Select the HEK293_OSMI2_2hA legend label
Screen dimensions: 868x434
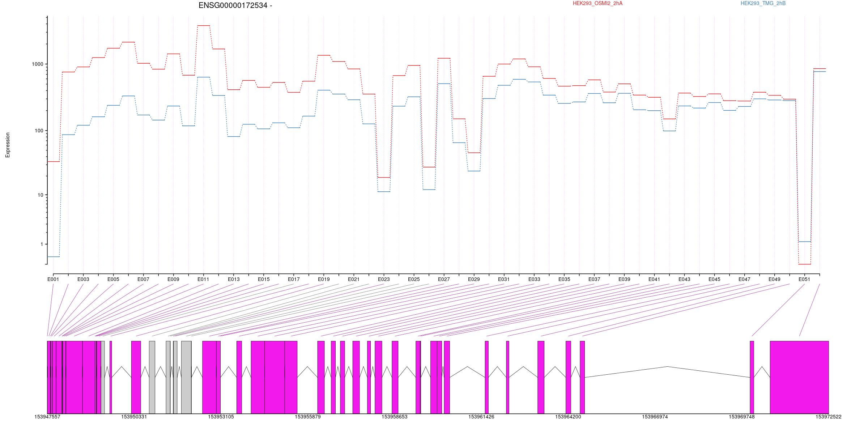(597, 4)
